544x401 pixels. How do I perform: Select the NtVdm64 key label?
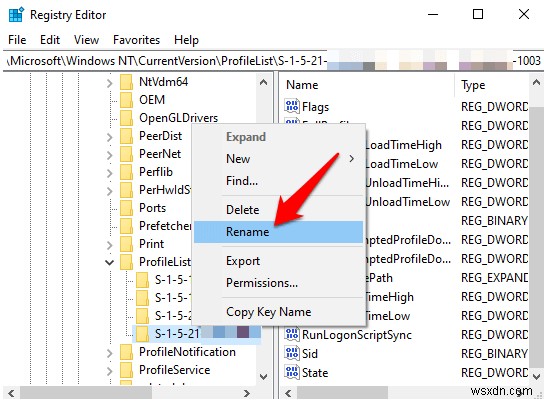point(163,82)
